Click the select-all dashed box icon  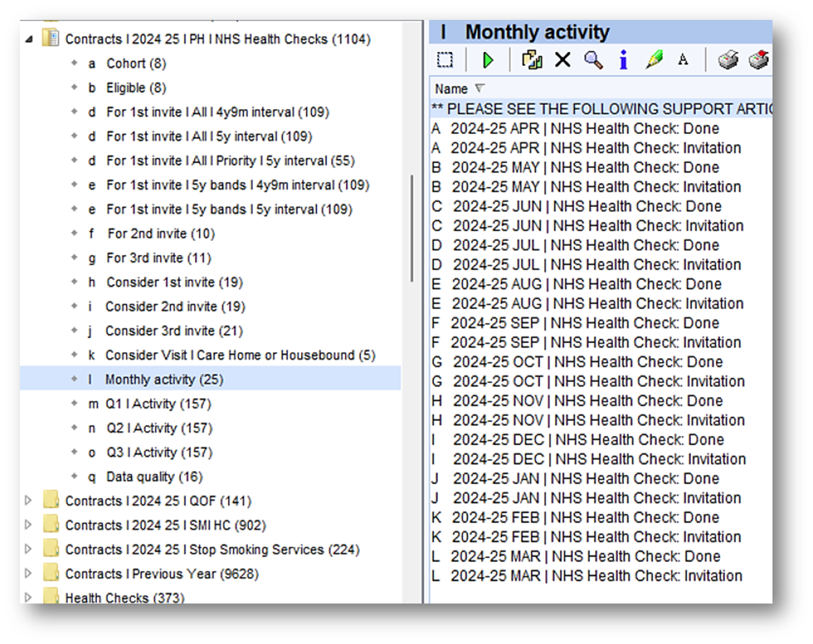[445, 60]
